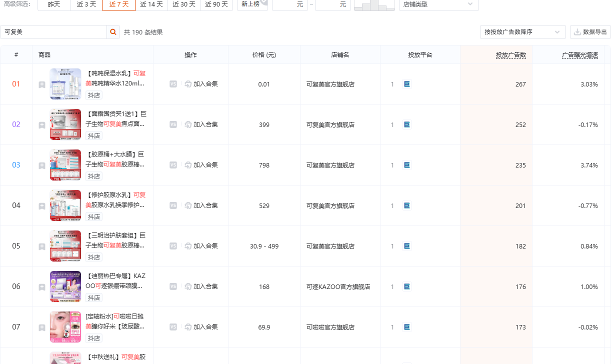Viewport: 611px width, 364px height.
Task: Click the ad count value 267
Action: 520,84
